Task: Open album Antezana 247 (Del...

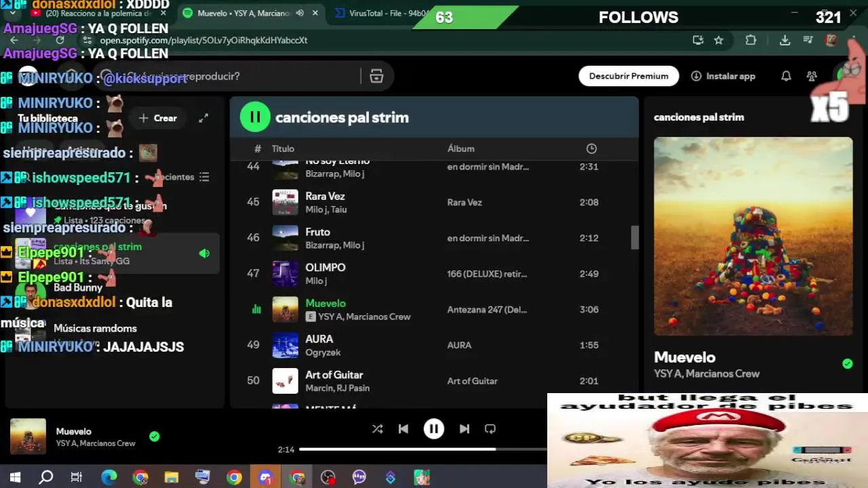Action: (x=487, y=310)
